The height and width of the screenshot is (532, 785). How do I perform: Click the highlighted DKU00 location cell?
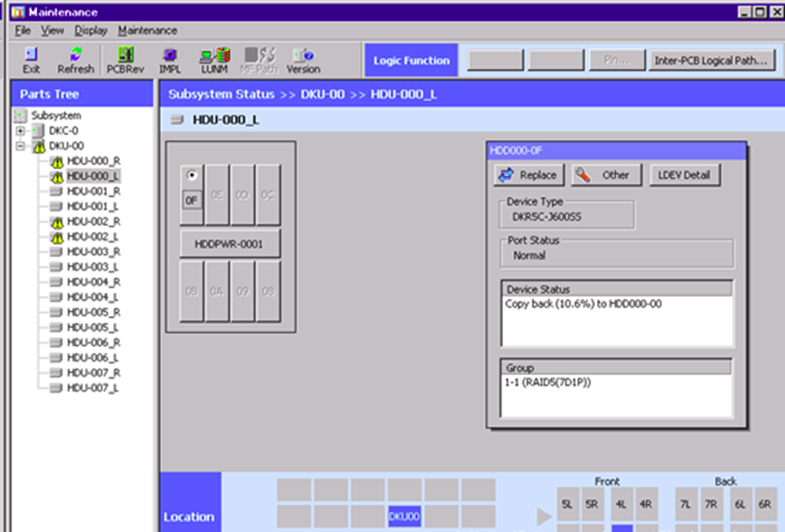404,517
